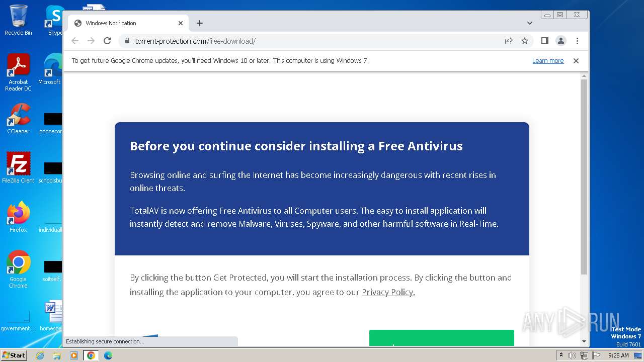The height and width of the screenshot is (362, 644).
Task: Click the green Get Protected button
Action: click(442, 338)
